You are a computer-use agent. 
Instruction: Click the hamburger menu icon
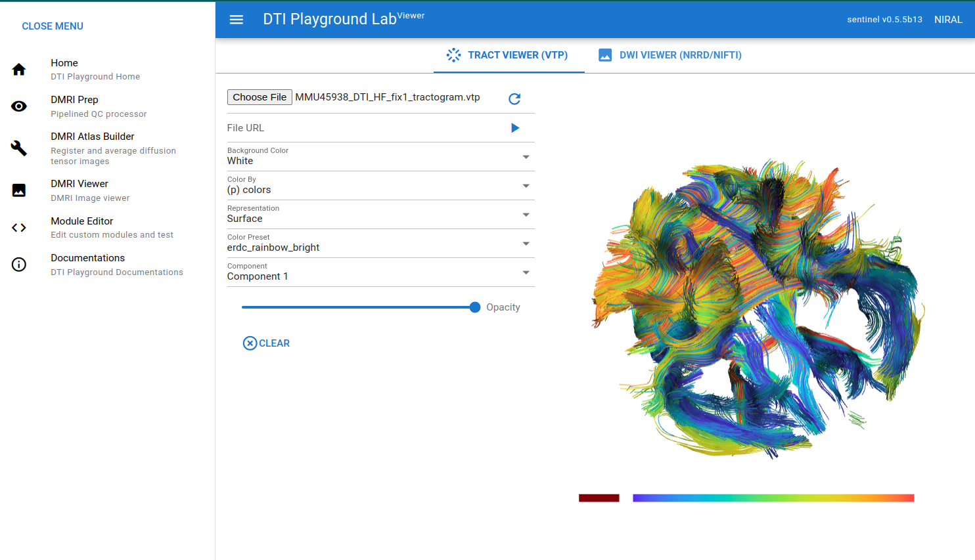click(237, 20)
